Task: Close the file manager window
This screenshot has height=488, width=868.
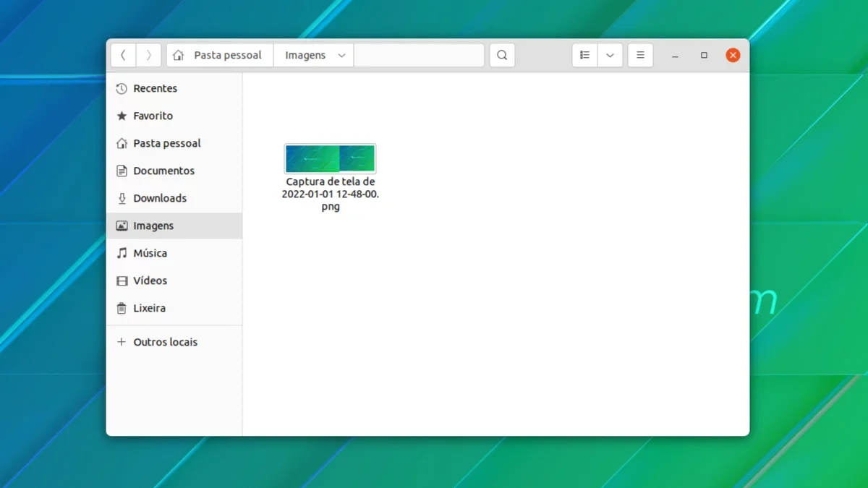Action: 733,55
